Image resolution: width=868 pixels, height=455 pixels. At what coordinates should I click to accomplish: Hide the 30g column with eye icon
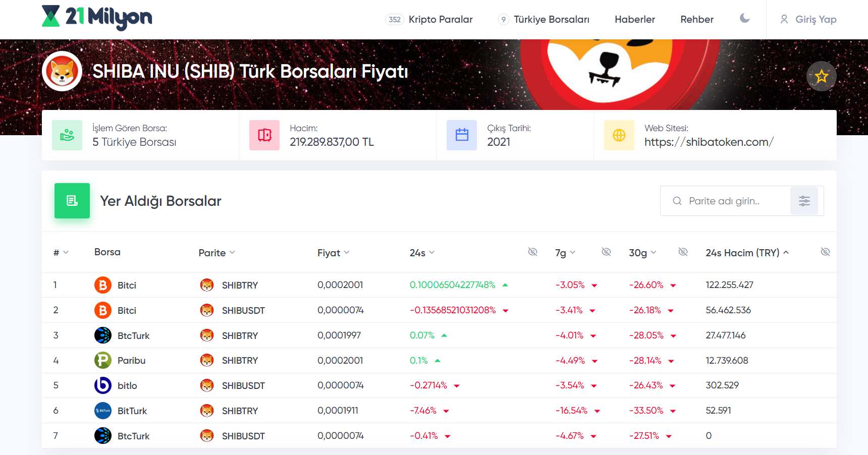click(683, 252)
